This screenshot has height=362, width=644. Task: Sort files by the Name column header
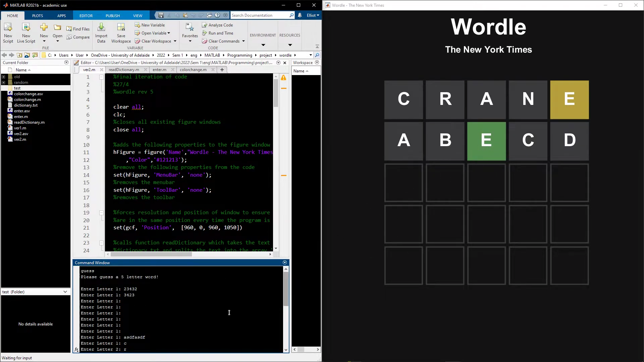(23, 70)
